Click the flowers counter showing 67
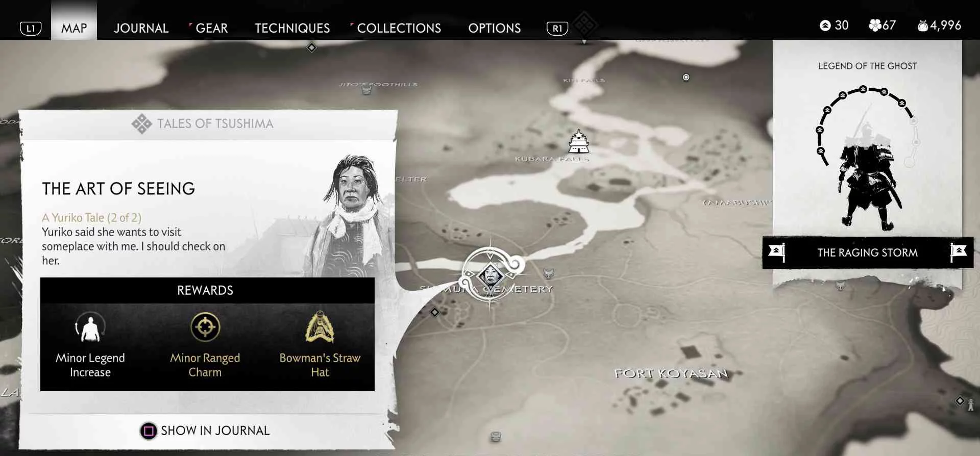980x456 pixels. point(882,26)
